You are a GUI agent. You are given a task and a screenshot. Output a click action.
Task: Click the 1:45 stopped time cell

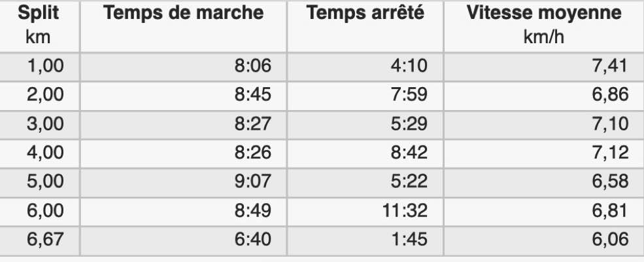point(365,240)
